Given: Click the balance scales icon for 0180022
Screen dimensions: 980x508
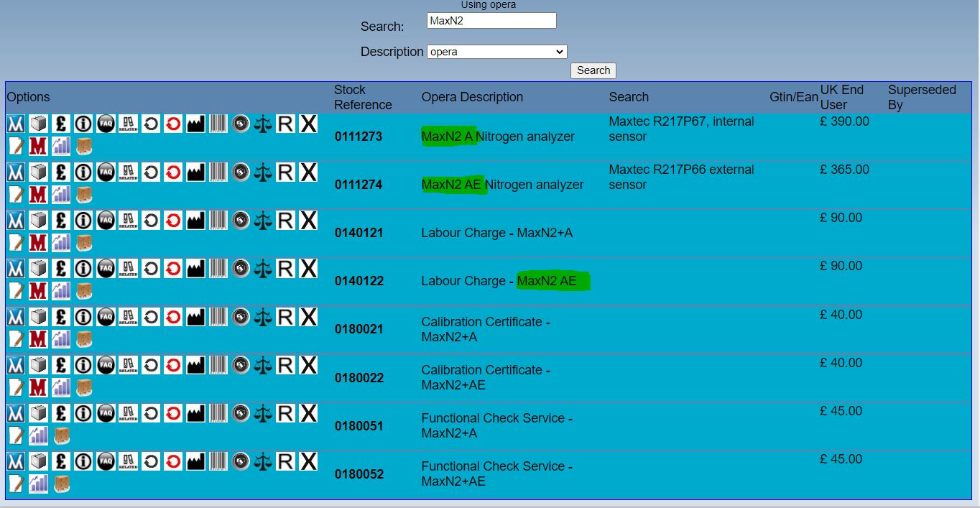Looking at the screenshot, I should [263, 365].
